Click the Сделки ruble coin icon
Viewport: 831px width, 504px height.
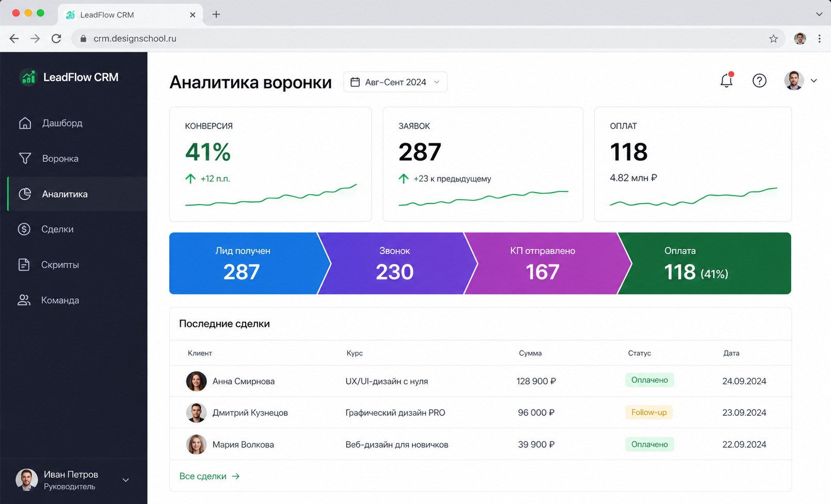click(x=24, y=229)
